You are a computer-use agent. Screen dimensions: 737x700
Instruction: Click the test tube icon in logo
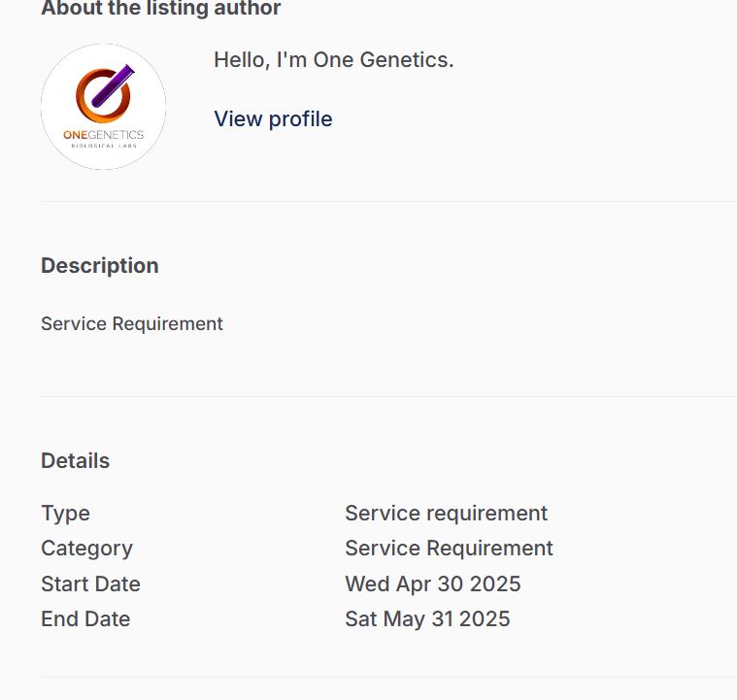click(x=112, y=85)
